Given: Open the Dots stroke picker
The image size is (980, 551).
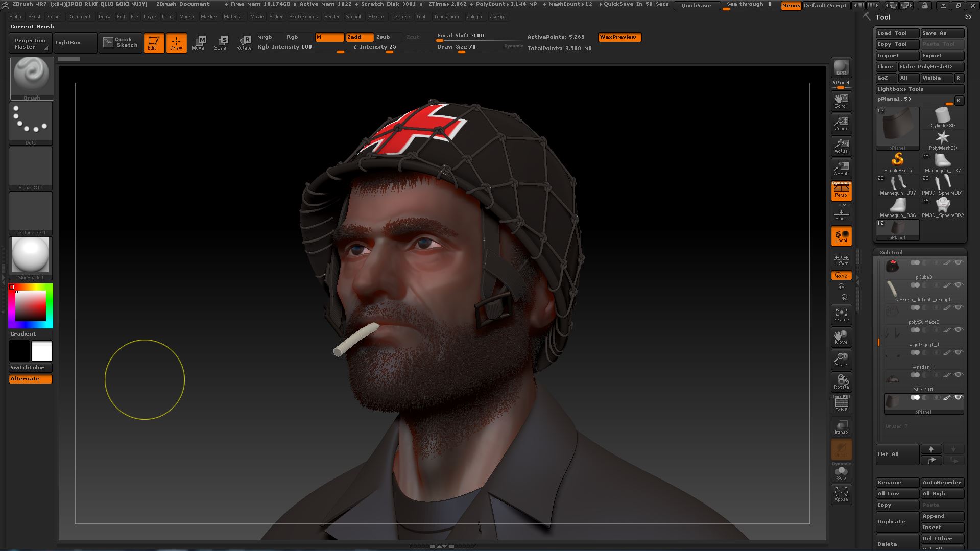Looking at the screenshot, I should tap(31, 123).
